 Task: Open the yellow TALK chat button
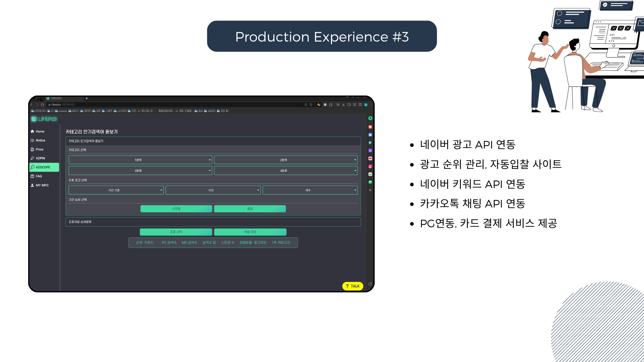tap(353, 286)
